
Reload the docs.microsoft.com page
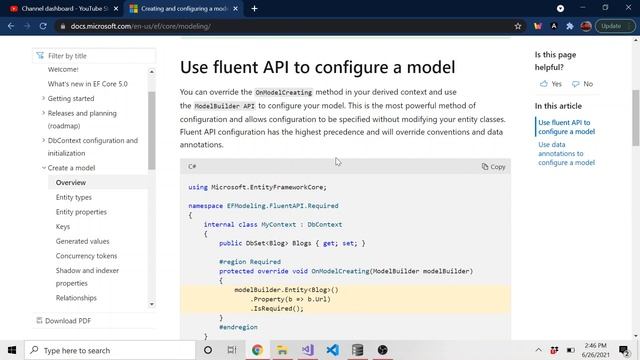pyautogui.click(x=43, y=26)
